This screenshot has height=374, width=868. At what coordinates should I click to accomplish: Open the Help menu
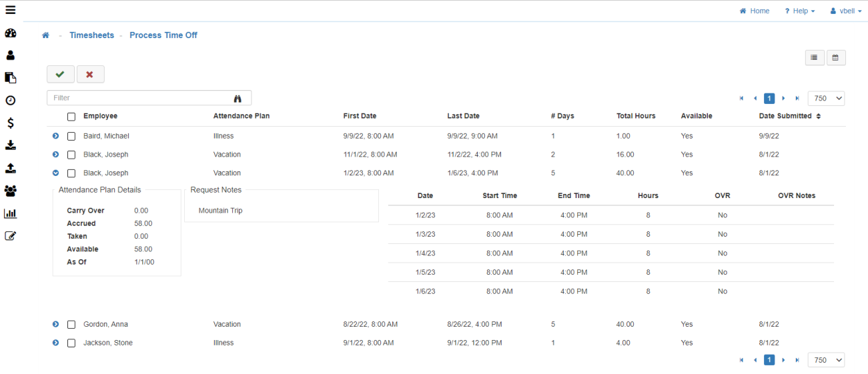[x=799, y=11]
